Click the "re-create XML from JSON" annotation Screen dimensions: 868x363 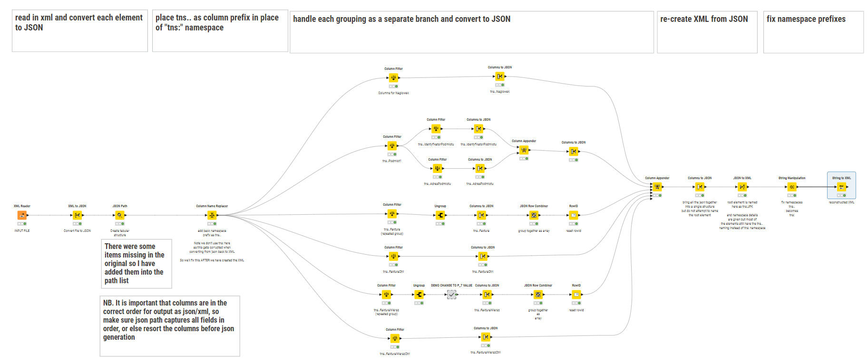707,32
